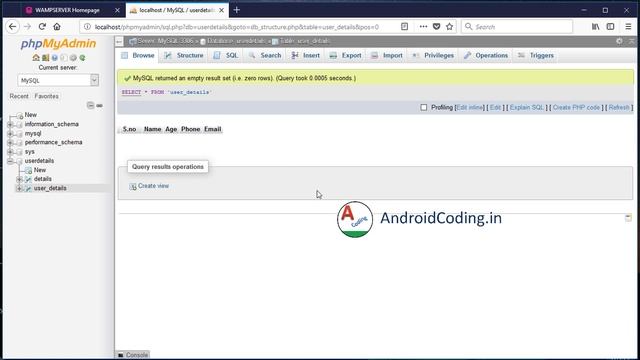
Task: Open the page actions three-dots menu
Action: click(x=423, y=27)
